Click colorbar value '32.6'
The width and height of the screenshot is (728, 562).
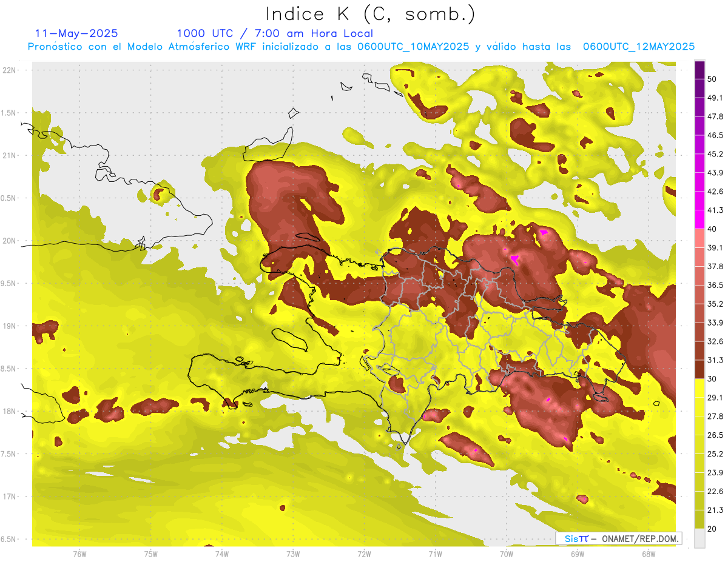(715, 341)
